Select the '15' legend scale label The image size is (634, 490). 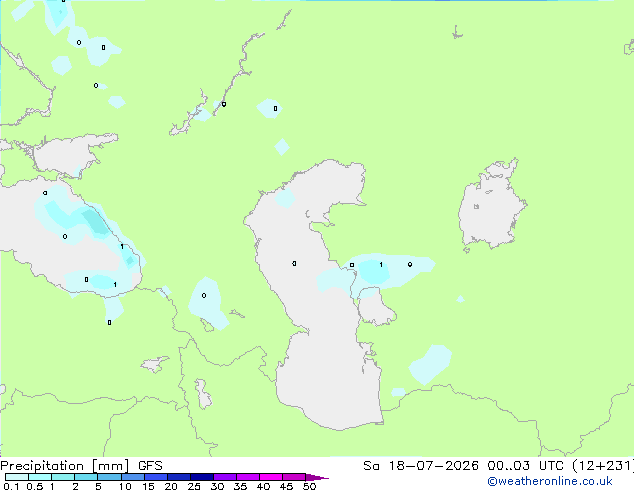click(148, 486)
